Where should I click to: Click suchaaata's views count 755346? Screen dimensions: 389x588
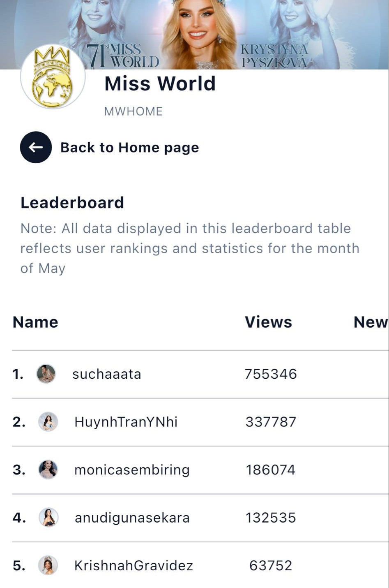tap(271, 374)
